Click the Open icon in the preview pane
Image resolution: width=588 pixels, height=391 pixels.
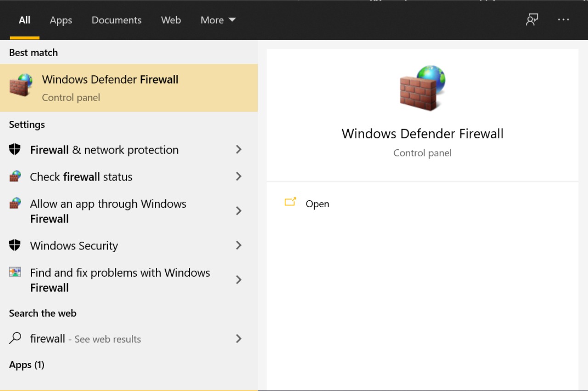290,202
